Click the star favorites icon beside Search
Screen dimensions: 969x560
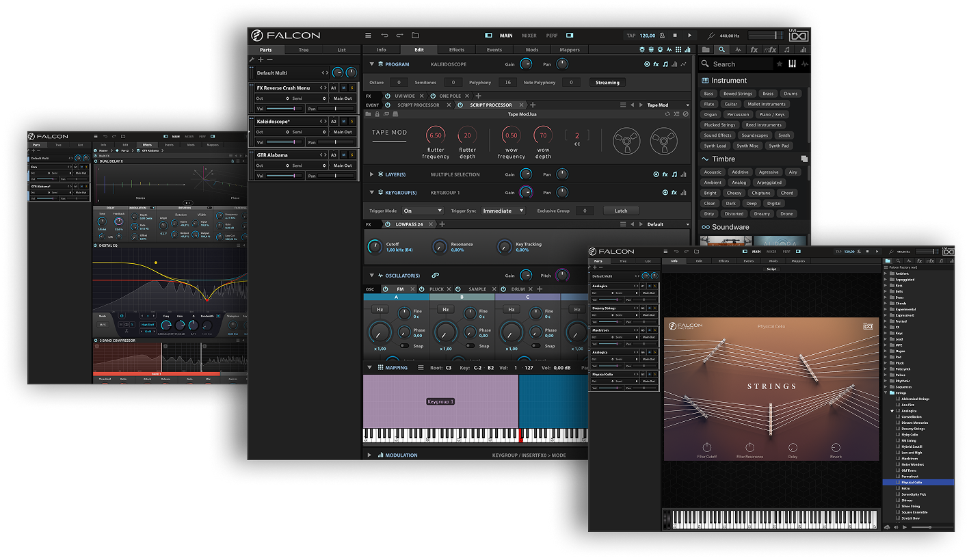[x=779, y=64]
